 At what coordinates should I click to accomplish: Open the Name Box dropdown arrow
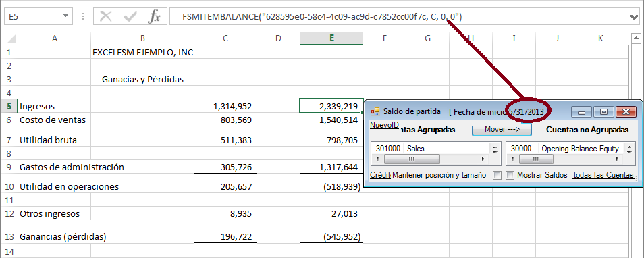pos(65,17)
